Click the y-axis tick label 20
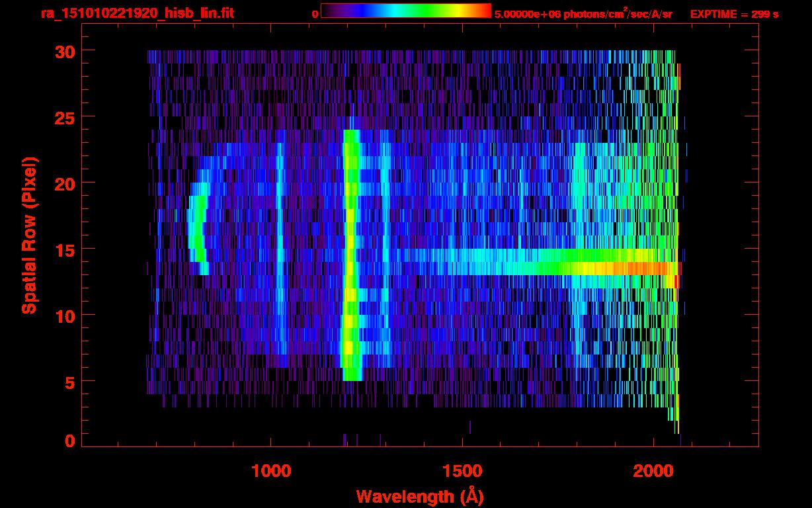 tap(63, 183)
